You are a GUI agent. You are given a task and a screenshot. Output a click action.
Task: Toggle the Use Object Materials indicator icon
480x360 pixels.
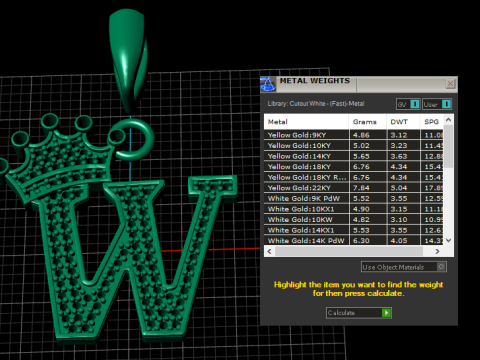441,267
